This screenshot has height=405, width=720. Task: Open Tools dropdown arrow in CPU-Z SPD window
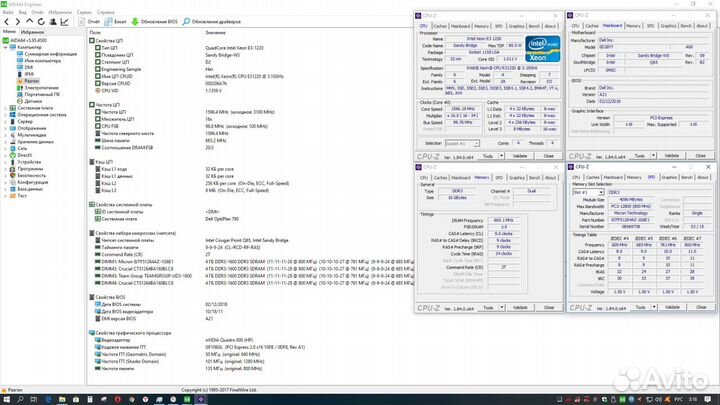pos(654,307)
